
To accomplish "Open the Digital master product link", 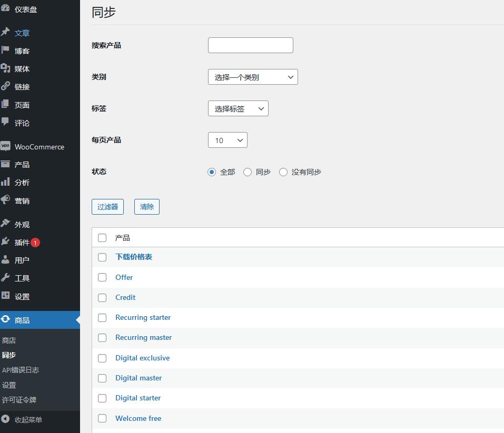I will coord(139,378).
